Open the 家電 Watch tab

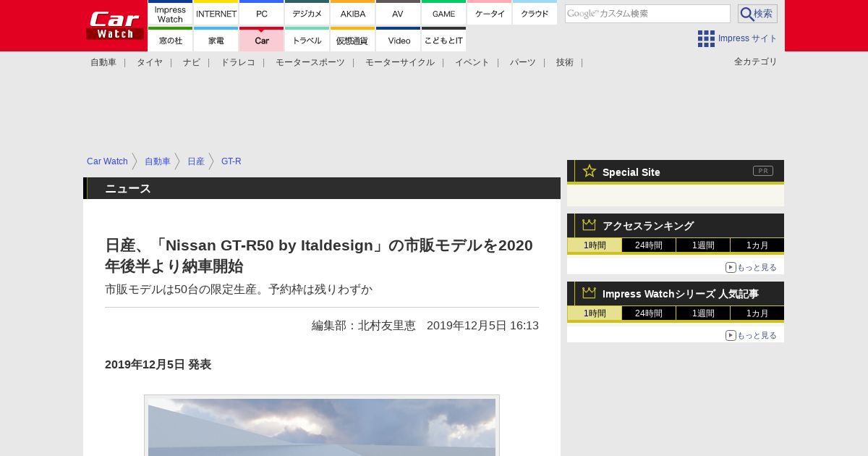point(216,39)
